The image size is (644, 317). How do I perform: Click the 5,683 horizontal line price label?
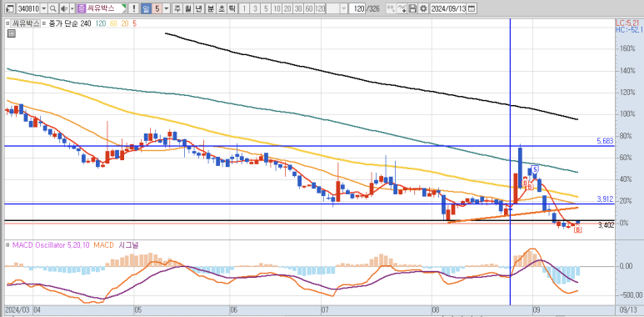tap(606, 142)
